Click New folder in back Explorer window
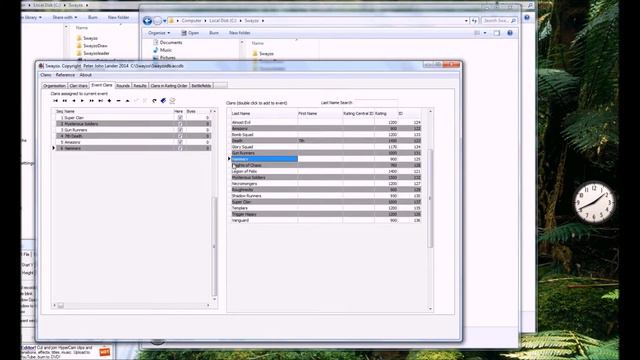This screenshot has height=360, width=640. 118,18
